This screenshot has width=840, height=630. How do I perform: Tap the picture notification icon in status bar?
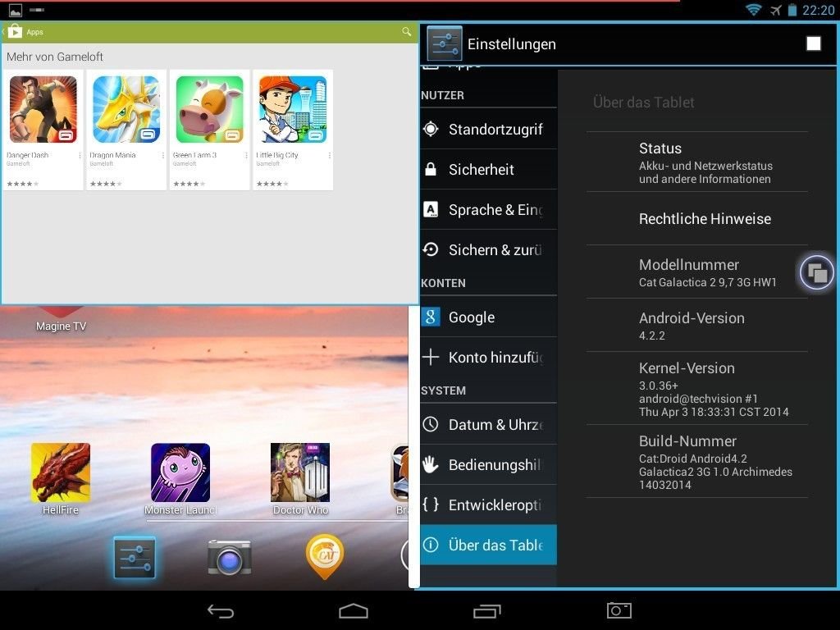[16, 10]
